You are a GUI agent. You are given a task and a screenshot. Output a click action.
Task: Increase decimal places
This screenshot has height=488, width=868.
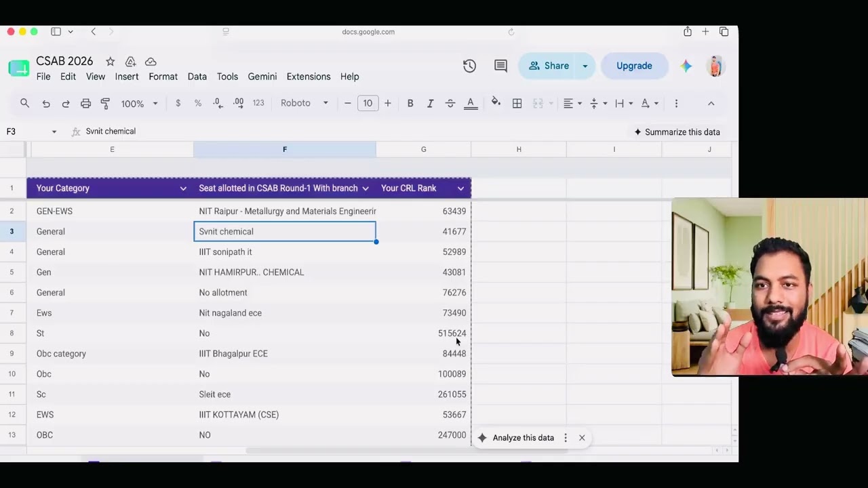pyautogui.click(x=238, y=103)
